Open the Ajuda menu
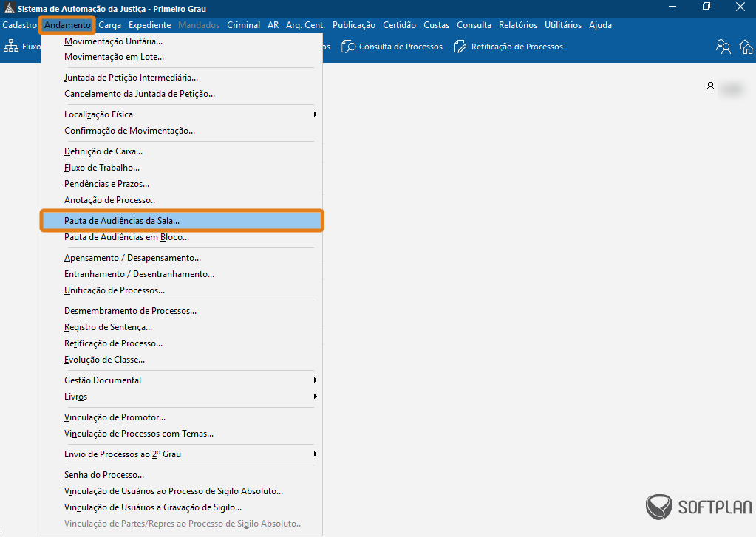This screenshot has height=537, width=756. tap(600, 25)
